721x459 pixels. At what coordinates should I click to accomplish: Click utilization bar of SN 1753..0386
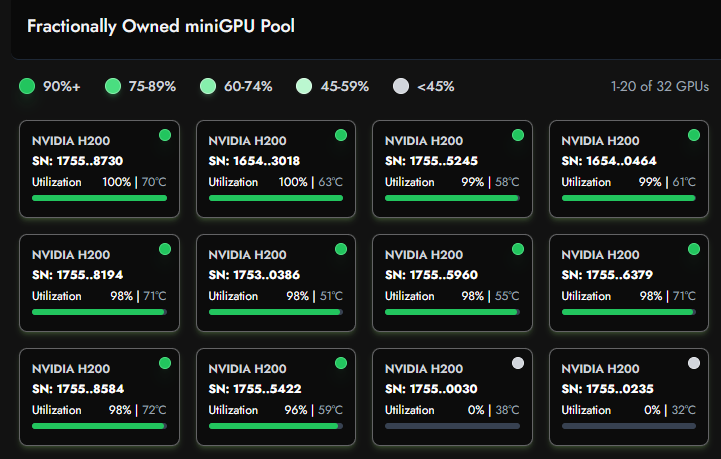tap(276, 312)
